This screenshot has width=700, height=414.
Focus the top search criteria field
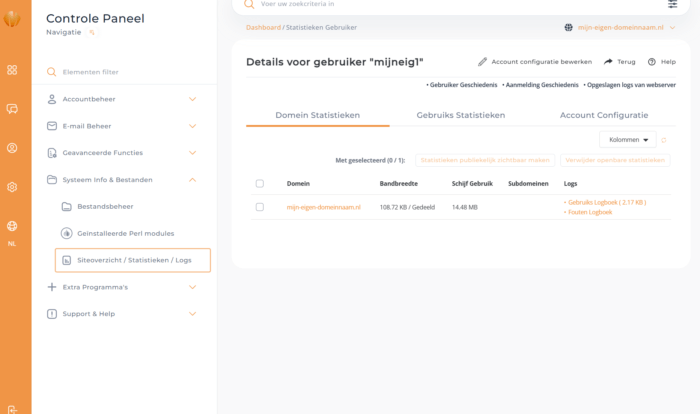point(460,4)
